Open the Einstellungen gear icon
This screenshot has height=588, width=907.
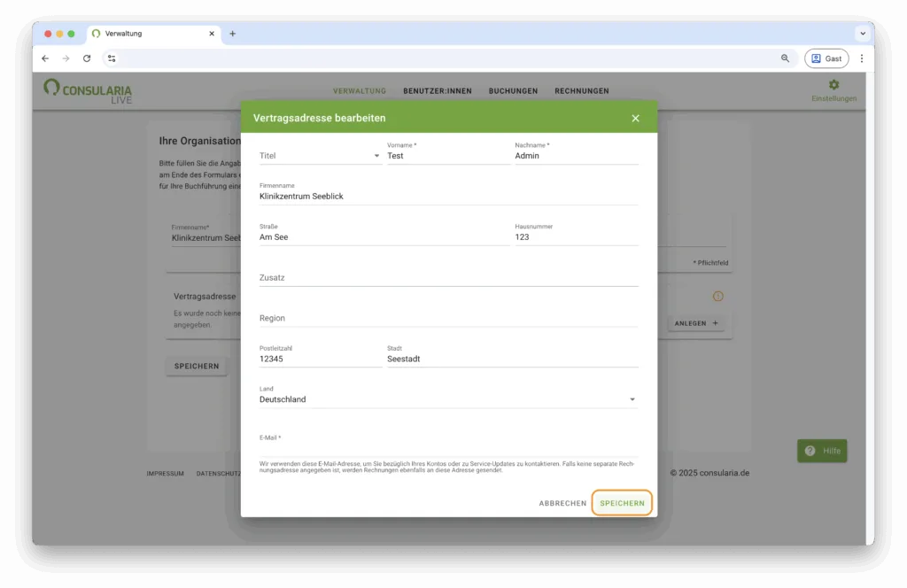tap(833, 85)
